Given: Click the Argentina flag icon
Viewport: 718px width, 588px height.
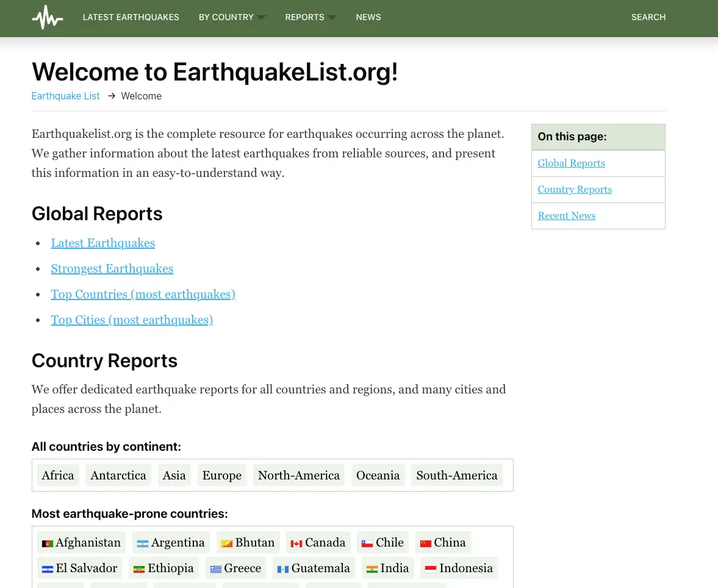Looking at the screenshot, I should tap(143, 543).
